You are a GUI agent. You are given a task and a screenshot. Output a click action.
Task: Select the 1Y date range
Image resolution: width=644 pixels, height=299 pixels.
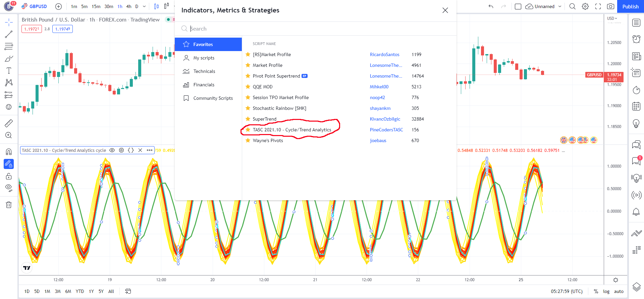[91, 291]
